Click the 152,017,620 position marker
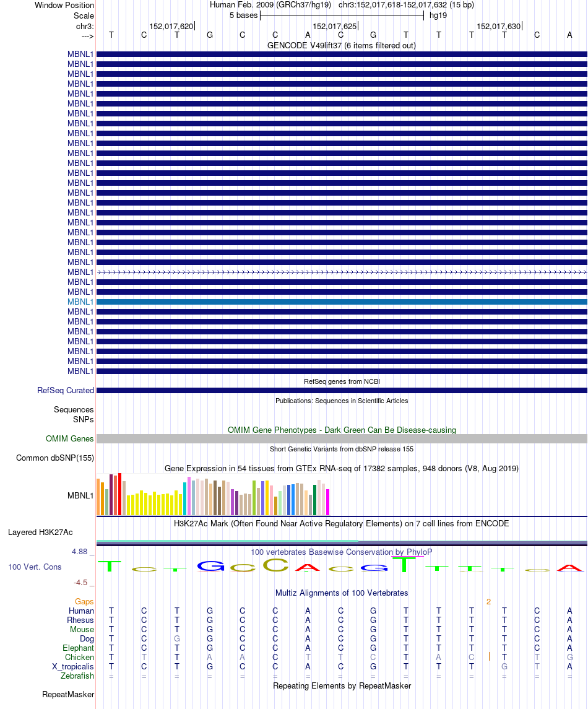Viewport: 588px width, 709px height. 171,26
